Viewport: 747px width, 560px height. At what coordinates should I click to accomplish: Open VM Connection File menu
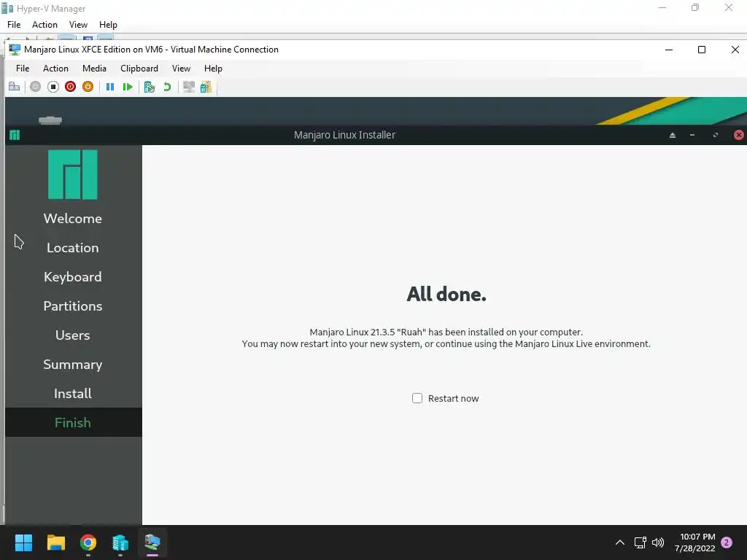[x=23, y=69]
